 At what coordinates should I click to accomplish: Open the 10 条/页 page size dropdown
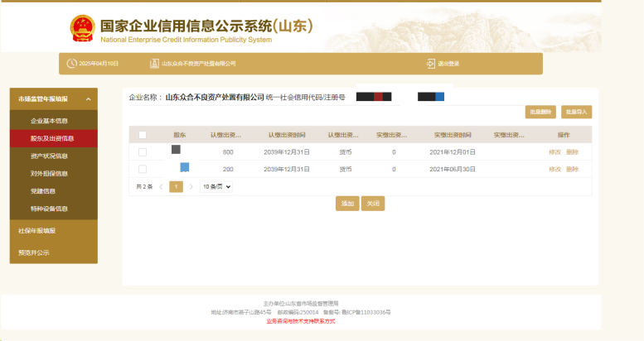[x=216, y=187]
